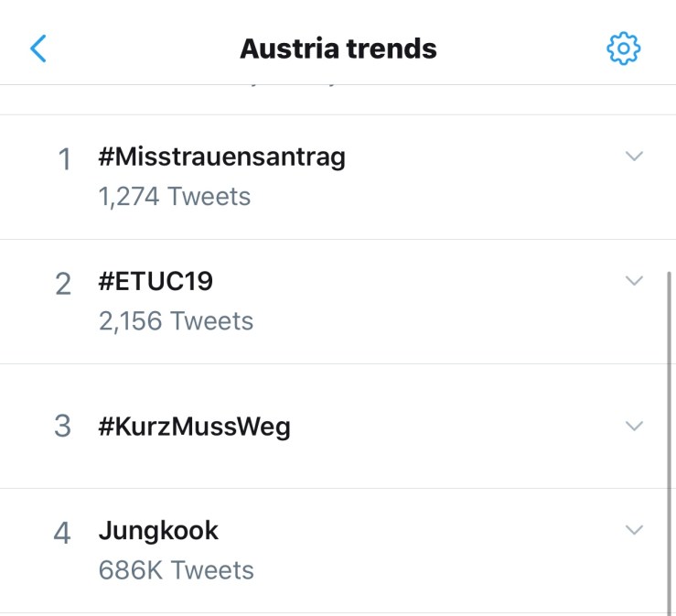Tap the back arrow icon
676x616 pixels.
38,49
